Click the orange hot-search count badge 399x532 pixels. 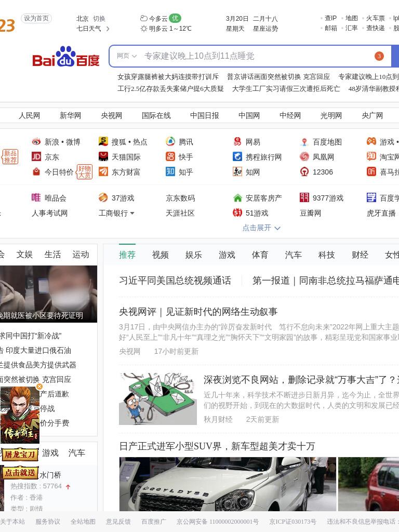tap(379, 56)
